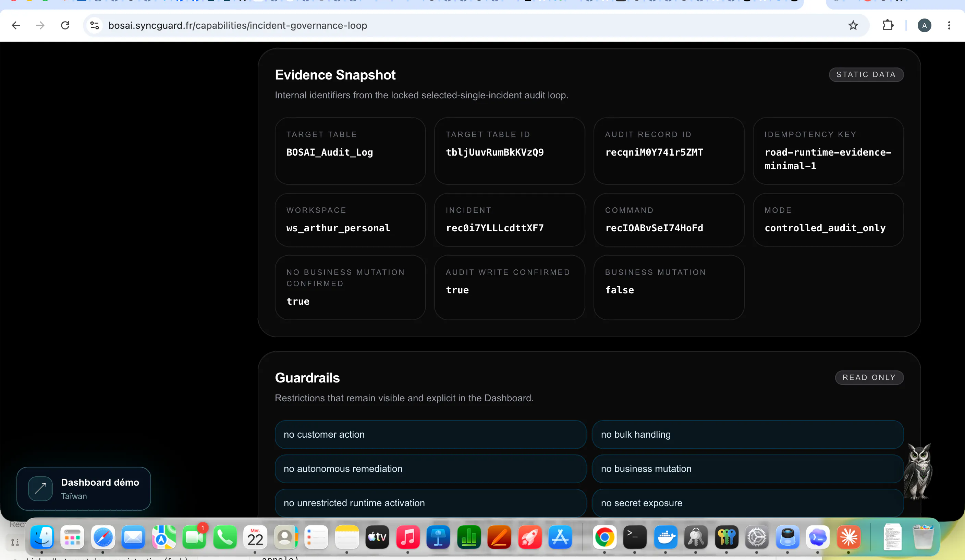Open Notes from the Dock
The width and height of the screenshot is (965, 560).
click(347, 537)
